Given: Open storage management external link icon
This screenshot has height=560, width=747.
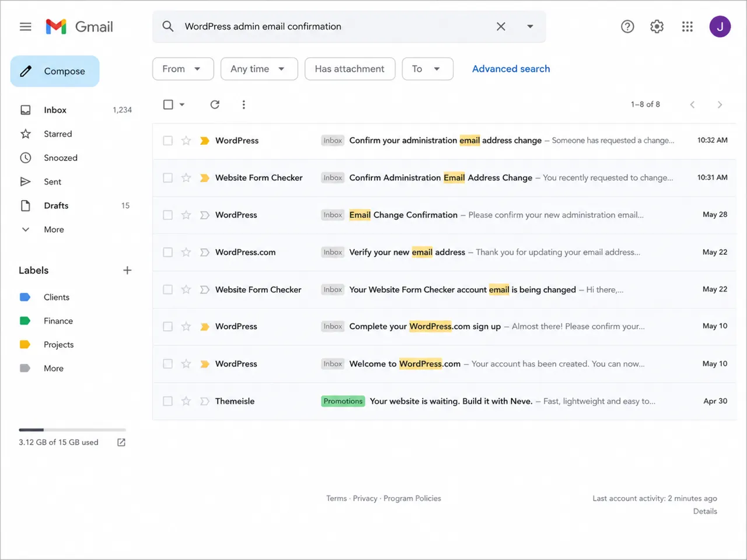Looking at the screenshot, I should (x=121, y=442).
